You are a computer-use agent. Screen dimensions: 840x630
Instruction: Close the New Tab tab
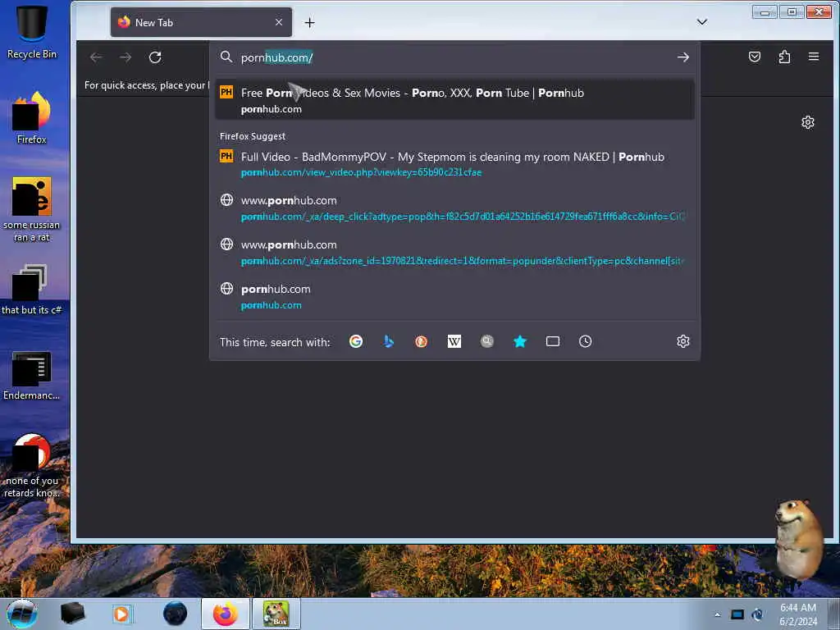(x=279, y=22)
